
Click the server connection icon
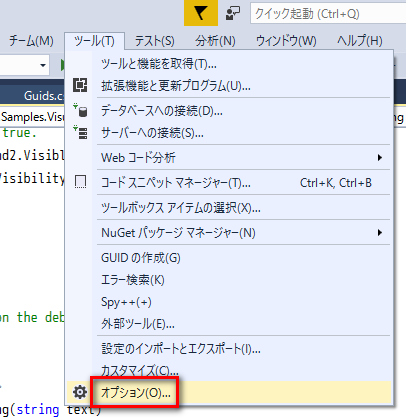tap(80, 132)
